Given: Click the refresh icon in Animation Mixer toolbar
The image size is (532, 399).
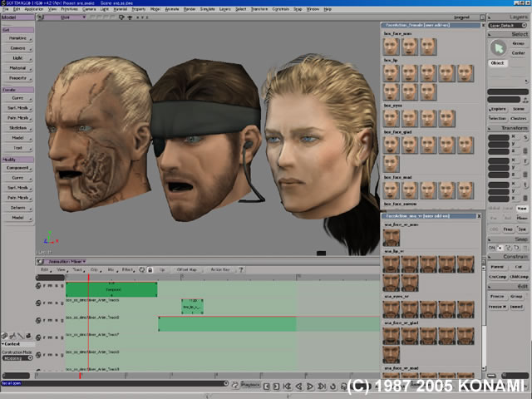Looking at the screenshot, I should 142,269.
